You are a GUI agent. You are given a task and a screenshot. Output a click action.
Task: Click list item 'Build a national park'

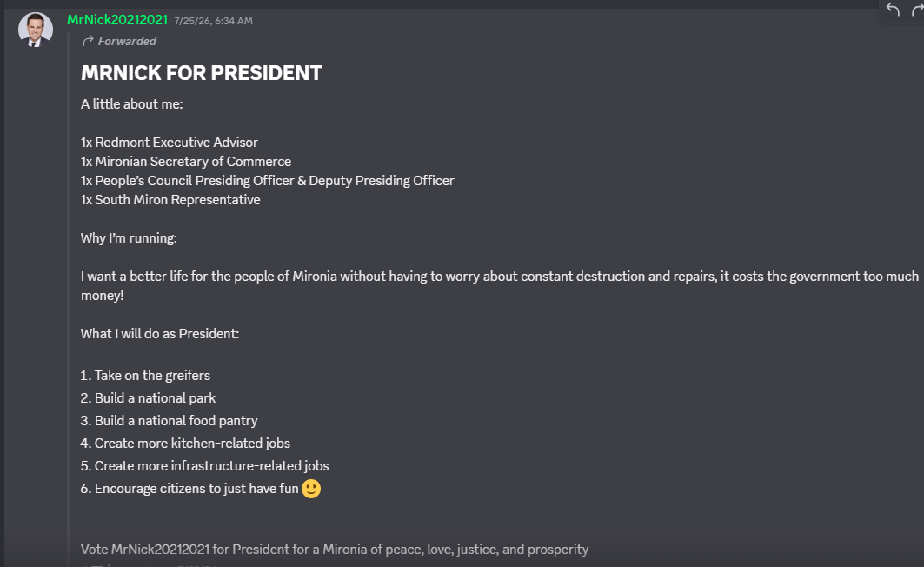tap(148, 397)
